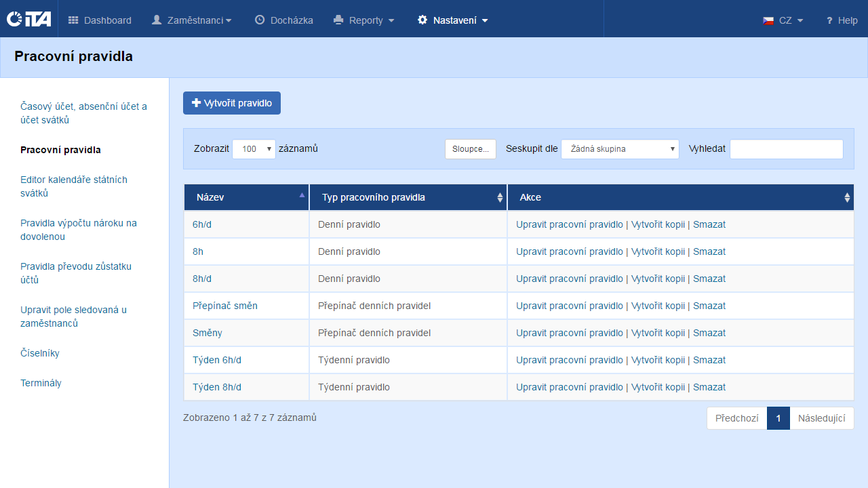Viewport: 868px width, 488px height.
Task: Click the iTA logo in header
Action: tap(28, 20)
